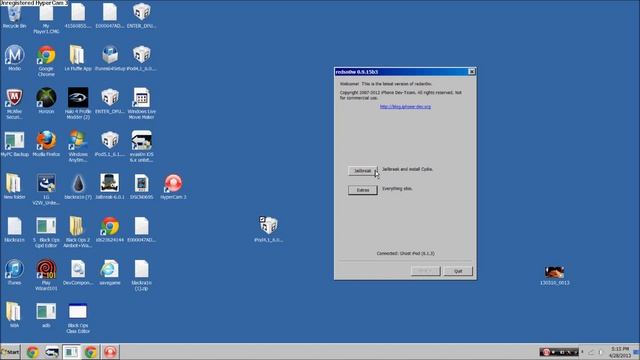Open the Black Ops 2 Aimbot folder
640x360 pixels.
78,232
